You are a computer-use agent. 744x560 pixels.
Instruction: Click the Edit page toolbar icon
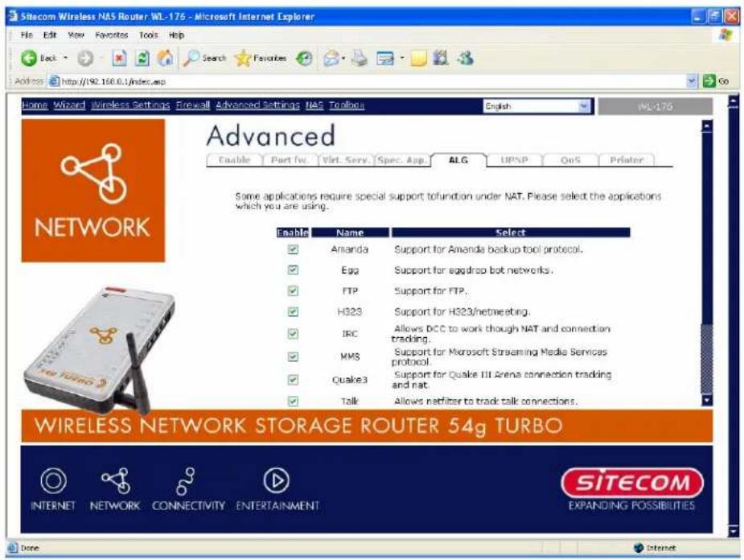click(385, 59)
